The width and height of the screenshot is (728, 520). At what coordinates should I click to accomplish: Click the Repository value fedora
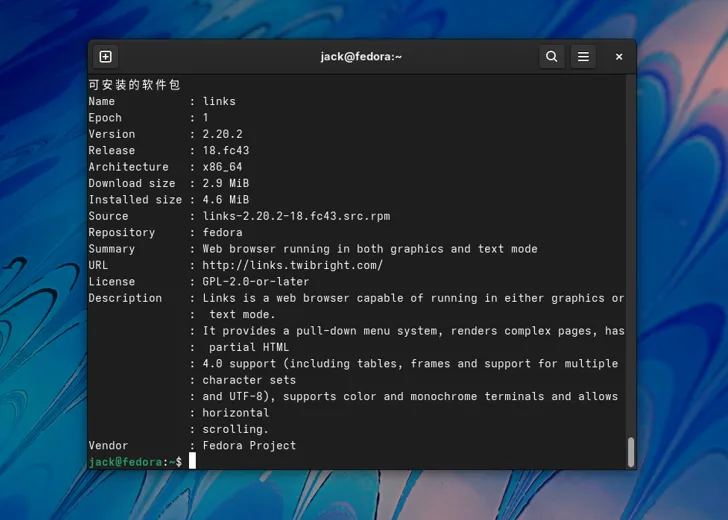pyautogui.click(x=222, y=232)
